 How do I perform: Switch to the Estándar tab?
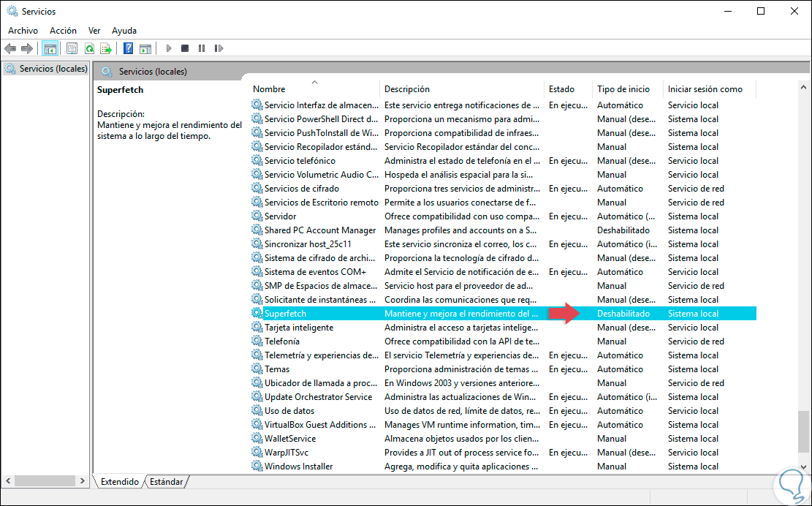(x=166, y=482)
